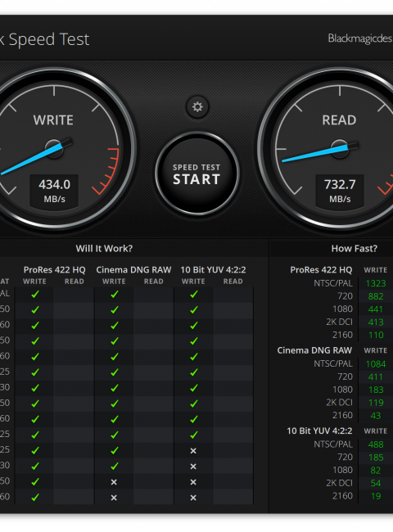Click the READ gauge label
The width and height of the screenshot is (393, 532).
(339, 120)
